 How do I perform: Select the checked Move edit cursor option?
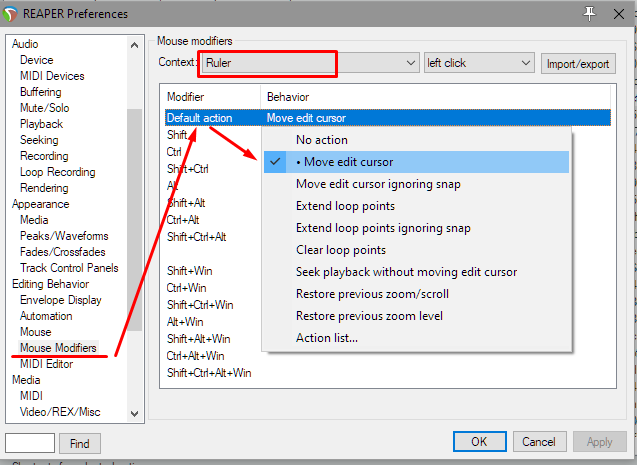[x=416, y=162]
